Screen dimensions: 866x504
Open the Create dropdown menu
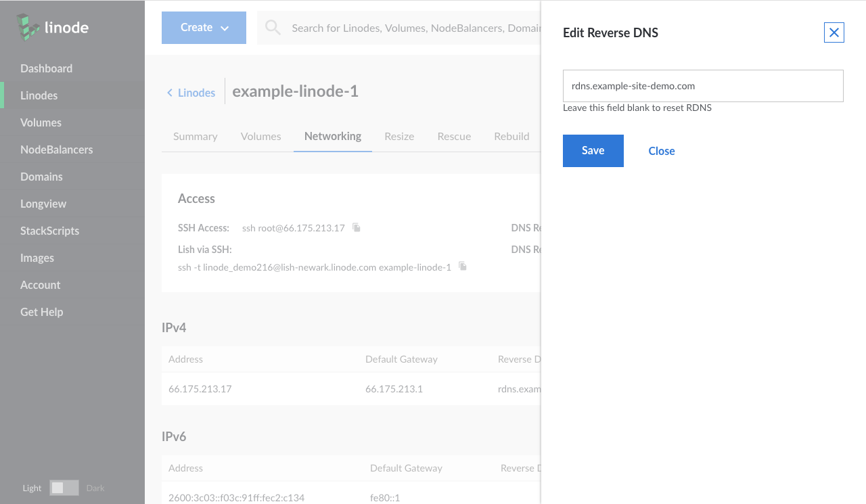click(x=204, y=28)
